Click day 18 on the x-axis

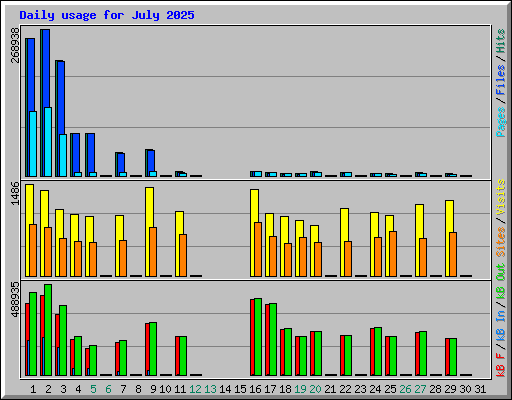click(x=285, y=389)
